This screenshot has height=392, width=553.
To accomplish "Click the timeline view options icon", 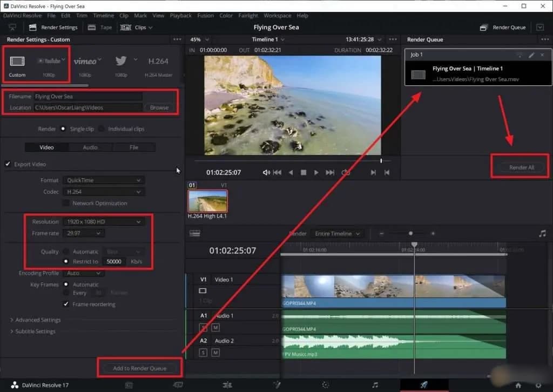I will 194,233.
